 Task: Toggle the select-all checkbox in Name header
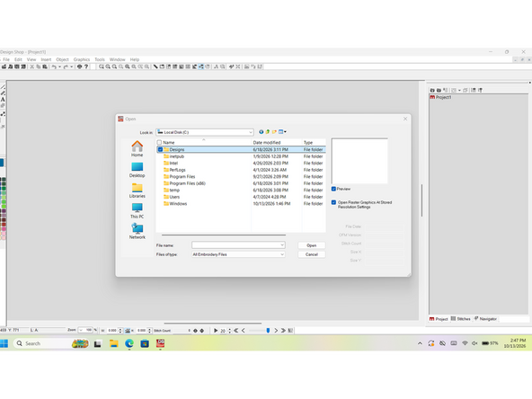pos(159,143)
